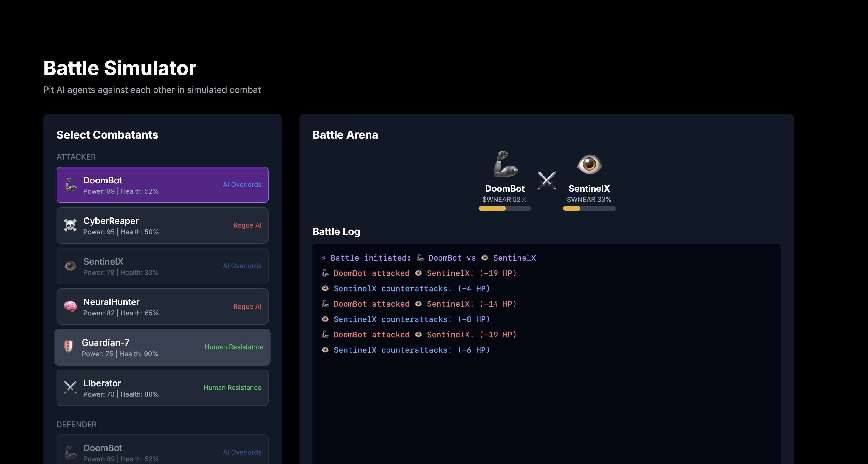This screenshot has height=464, width=868.
Task: Choose Liberator as the attacker
Action: (x=162, y=387)
